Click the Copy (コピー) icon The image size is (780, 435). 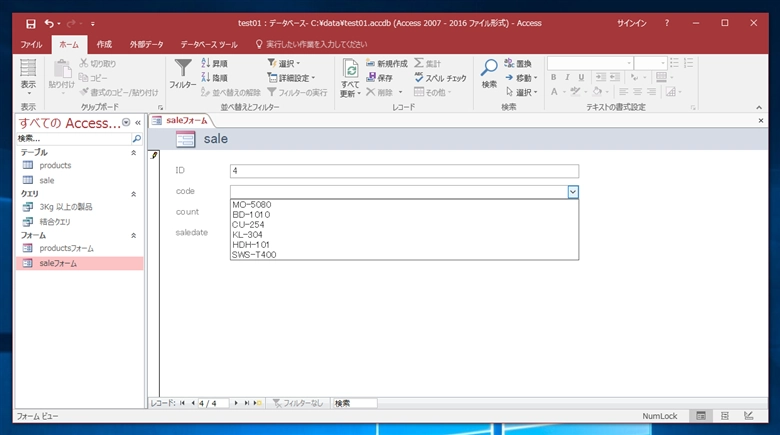click(84, 78)
